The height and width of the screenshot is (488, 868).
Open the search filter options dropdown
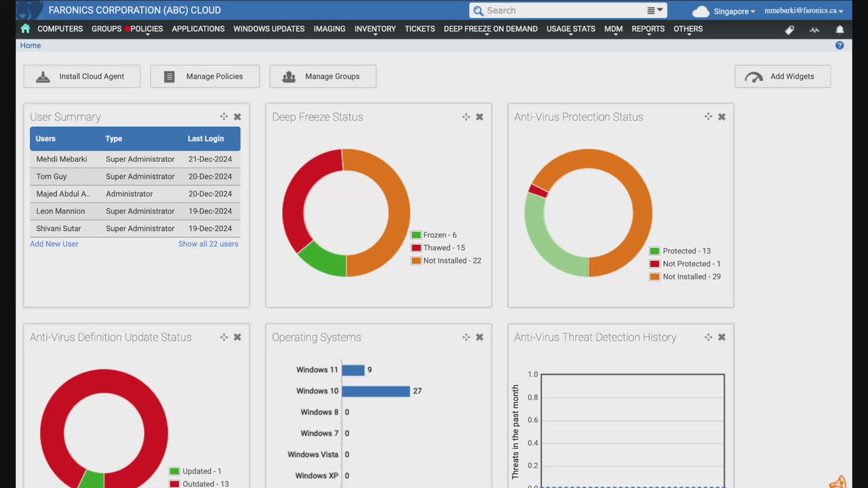pos(654,10)
